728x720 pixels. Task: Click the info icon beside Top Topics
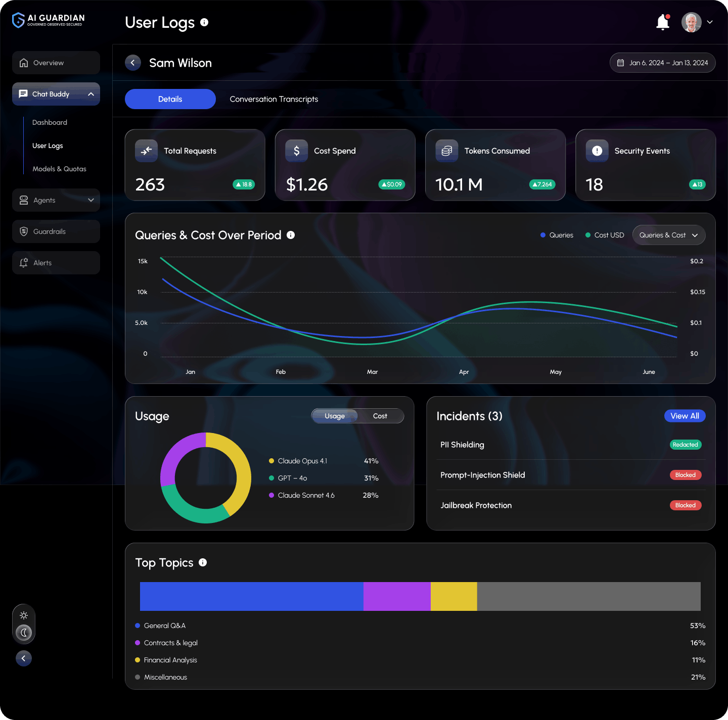click(x=203, y=562)
